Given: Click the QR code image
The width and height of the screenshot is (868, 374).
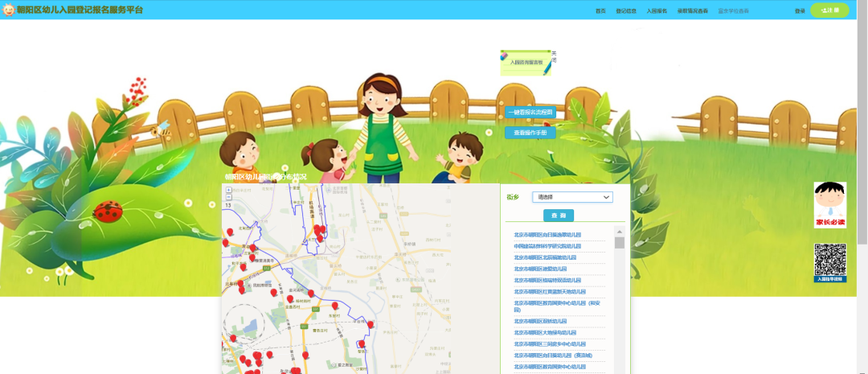Looking at the screenshot, I should coord(829,260).
